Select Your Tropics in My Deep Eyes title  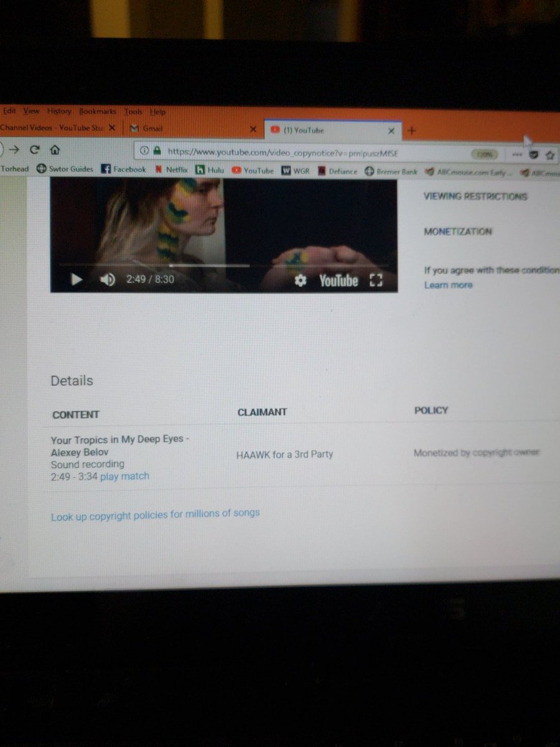tap(119, 446)
